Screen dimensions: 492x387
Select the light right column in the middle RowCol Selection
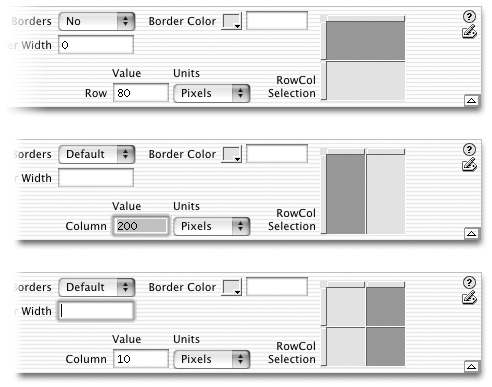386,194
